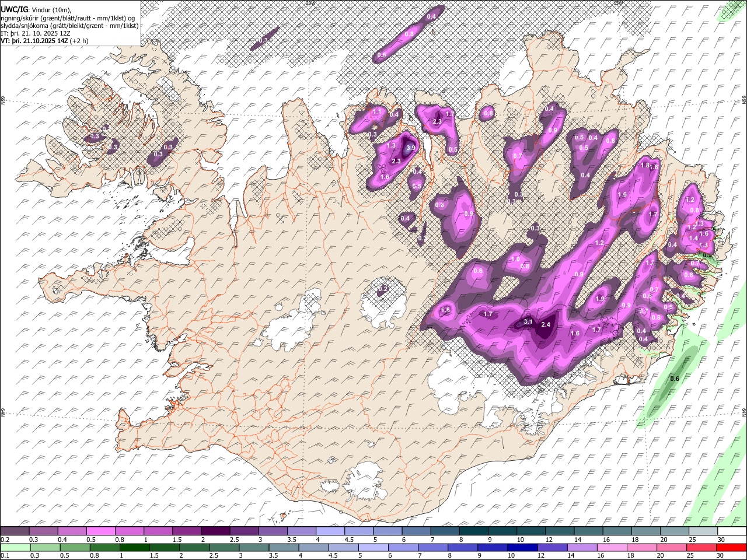Click the bottom-row green swatch between 0.5 and 0.8
This screenshot has width=747, height=560.
[75, 547]
